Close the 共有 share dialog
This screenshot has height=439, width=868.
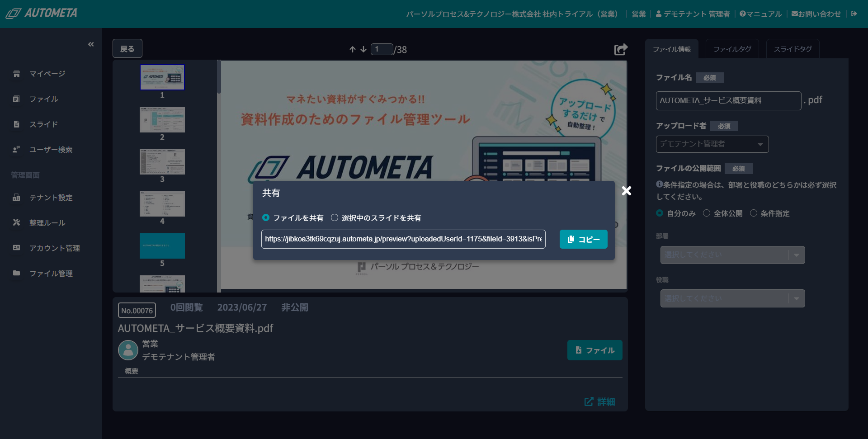(x=627, y=191)
